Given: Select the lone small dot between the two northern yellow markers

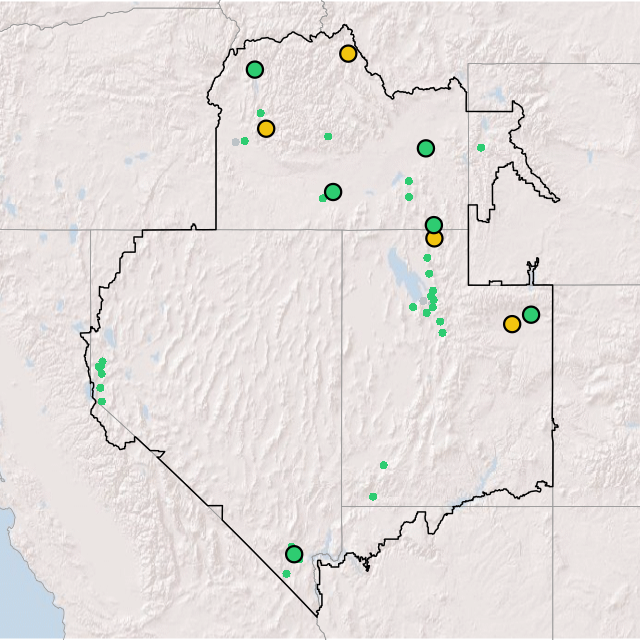Looking at the screenshot, I should coord(328,136).
